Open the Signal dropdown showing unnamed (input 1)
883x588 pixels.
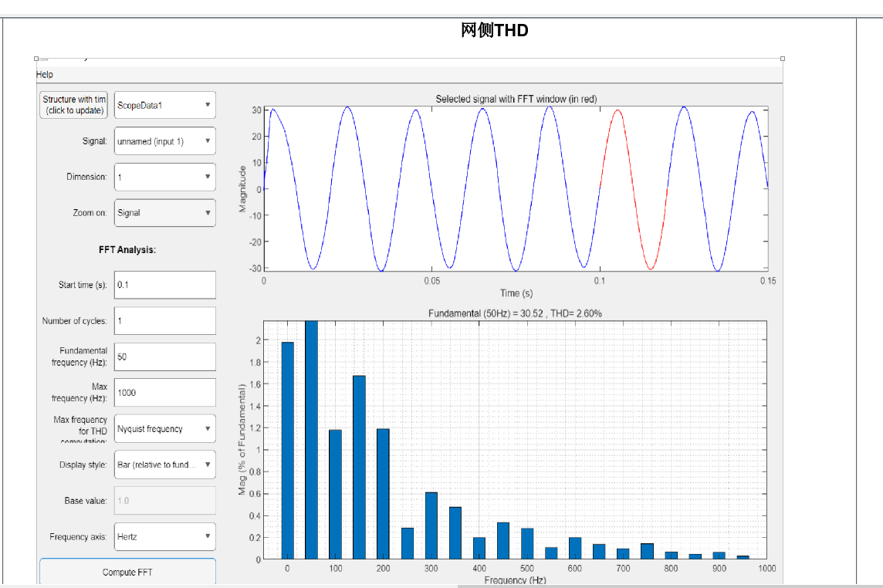click(164, 141)
